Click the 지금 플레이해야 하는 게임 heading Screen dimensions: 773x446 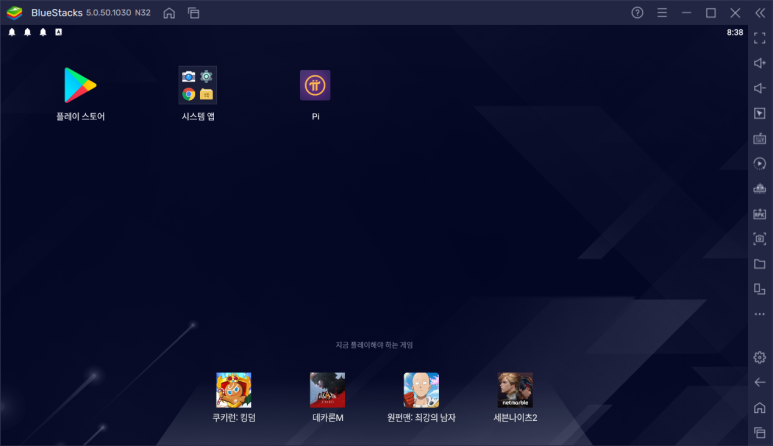pyautogui.click(x=374, y=345)
